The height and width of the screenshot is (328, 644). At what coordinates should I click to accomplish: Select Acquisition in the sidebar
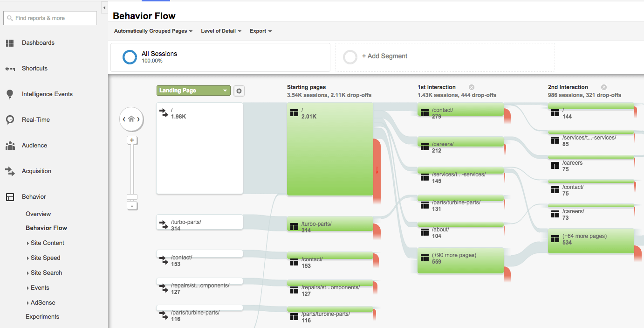pos(37,171)
